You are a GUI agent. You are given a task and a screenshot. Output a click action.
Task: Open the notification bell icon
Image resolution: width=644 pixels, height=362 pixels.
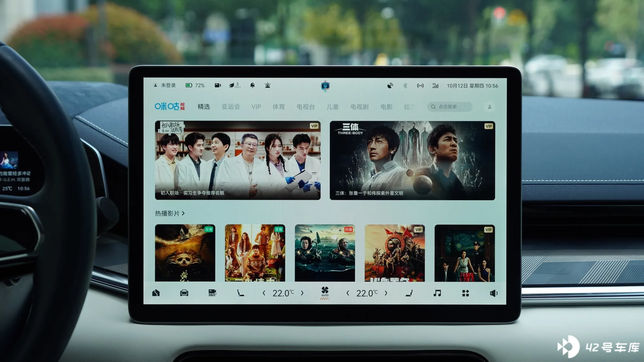pyautogui.click(x=252, y=85)
